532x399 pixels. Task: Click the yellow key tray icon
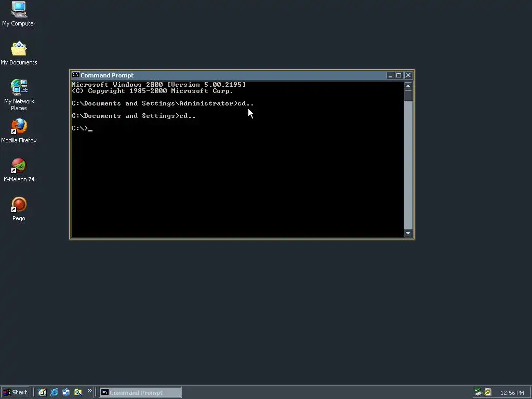click(x=488, y=392)
